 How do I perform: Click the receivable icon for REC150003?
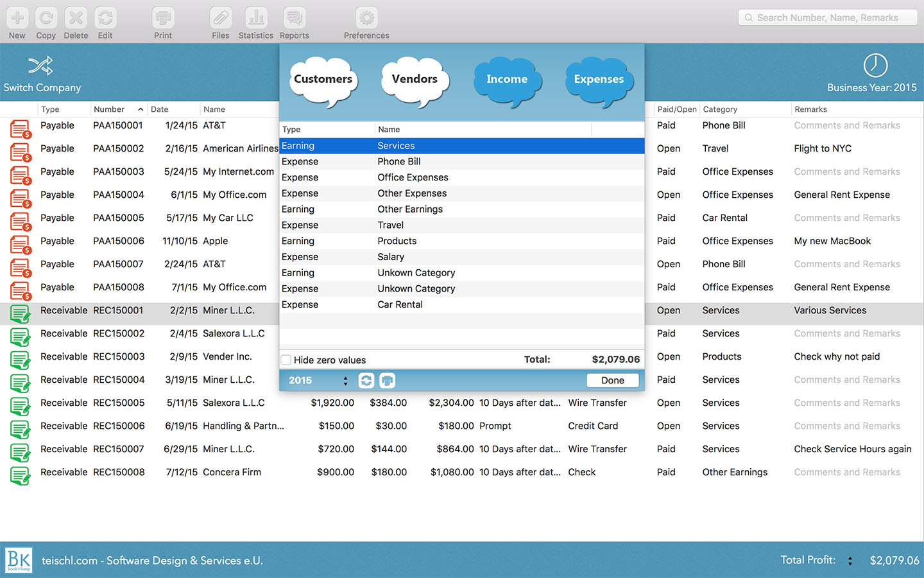click(x=21, y=360)
